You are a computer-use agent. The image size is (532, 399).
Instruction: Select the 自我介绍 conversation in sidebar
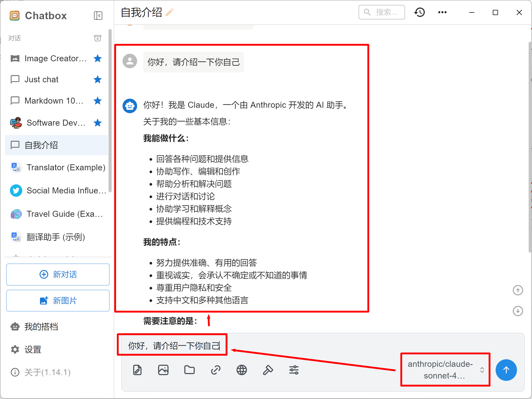coord(56,145)
